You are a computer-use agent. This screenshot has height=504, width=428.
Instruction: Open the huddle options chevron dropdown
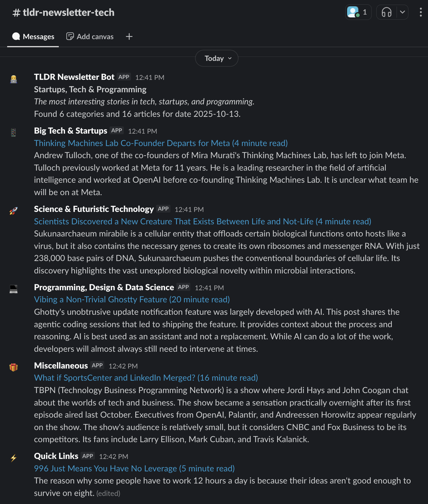(x=402, y=12)
